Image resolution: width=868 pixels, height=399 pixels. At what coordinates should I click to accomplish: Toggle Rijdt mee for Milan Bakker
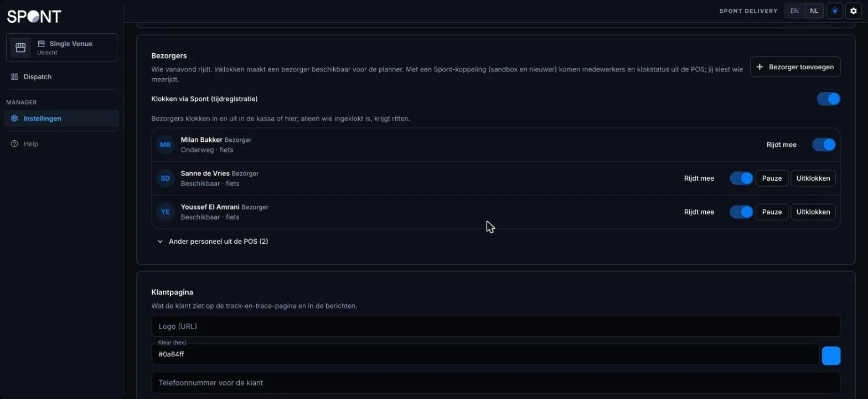coord(824,145)
